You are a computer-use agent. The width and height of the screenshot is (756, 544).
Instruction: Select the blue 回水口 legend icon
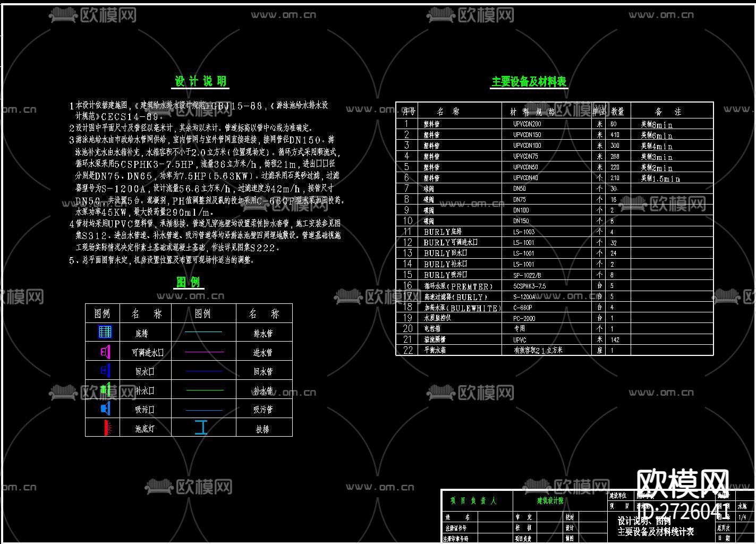click(x=105, y=370)
